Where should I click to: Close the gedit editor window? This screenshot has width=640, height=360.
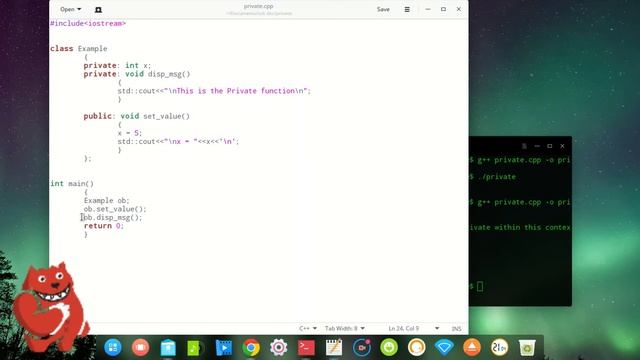[x=459, y=9]
